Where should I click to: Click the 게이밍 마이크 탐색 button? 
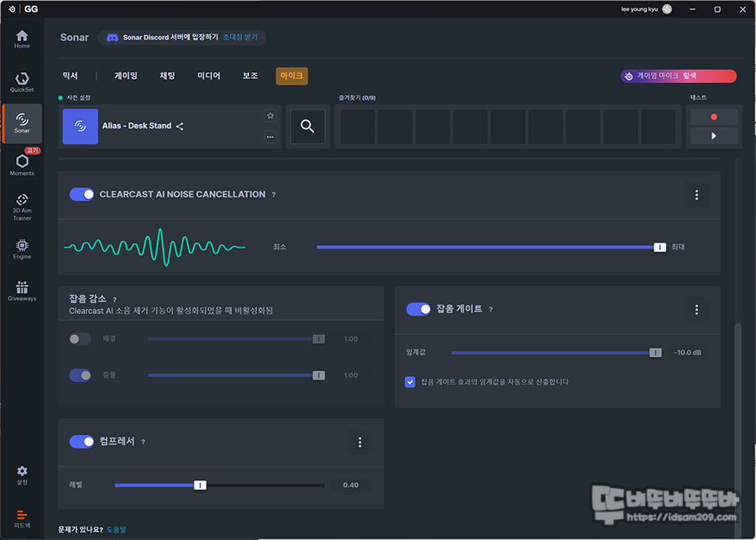679,76
